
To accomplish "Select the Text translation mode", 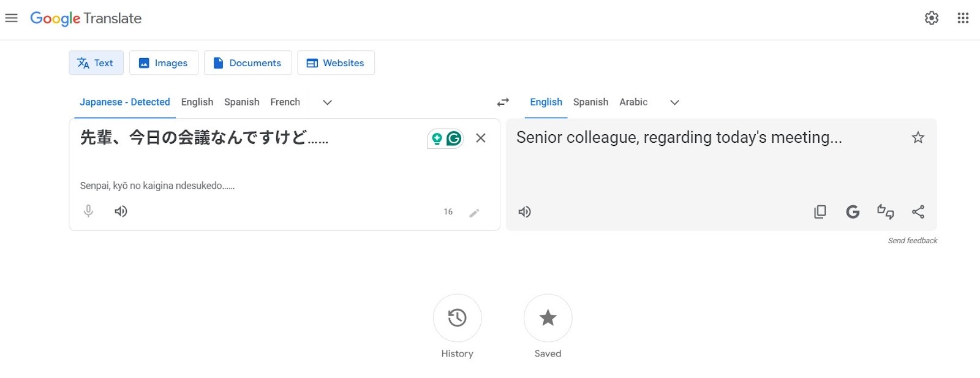I will (96, 62).
